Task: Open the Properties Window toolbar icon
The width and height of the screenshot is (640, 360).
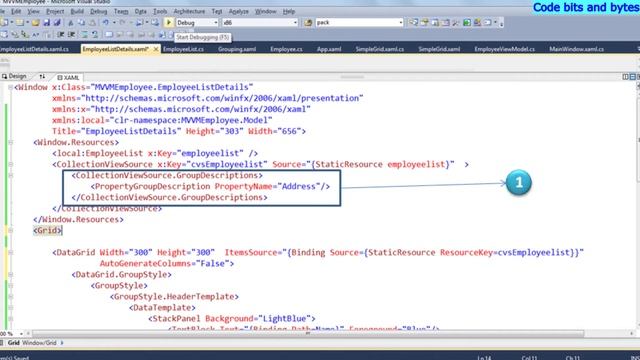Action: [424, 22]
